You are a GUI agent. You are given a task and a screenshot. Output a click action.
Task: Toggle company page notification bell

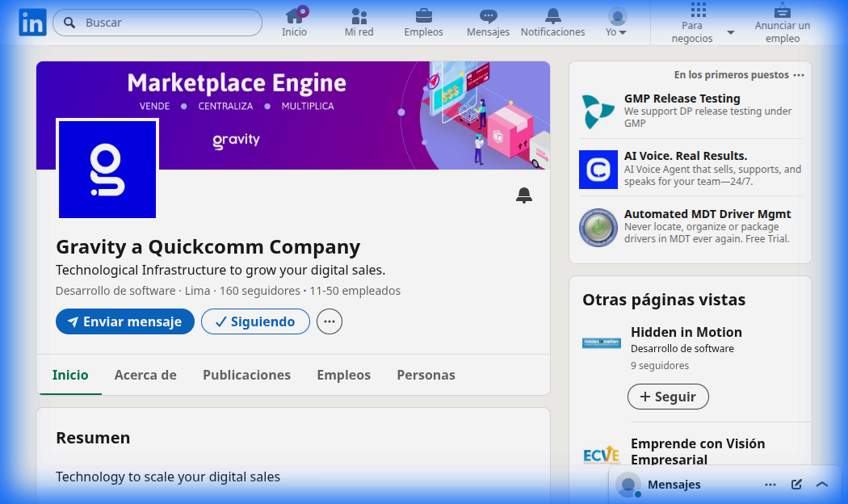[x=523, y=195]
